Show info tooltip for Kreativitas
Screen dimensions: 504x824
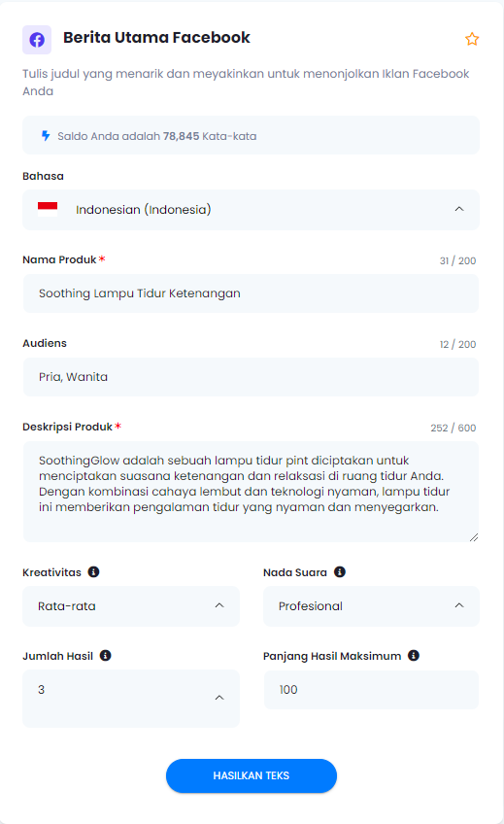click(93, 571)
